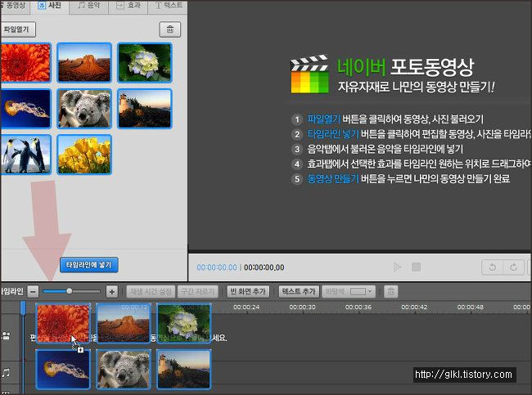532x395 pixels.
Task: Click the desert rock clip in timeline
Action: [123, 323]
